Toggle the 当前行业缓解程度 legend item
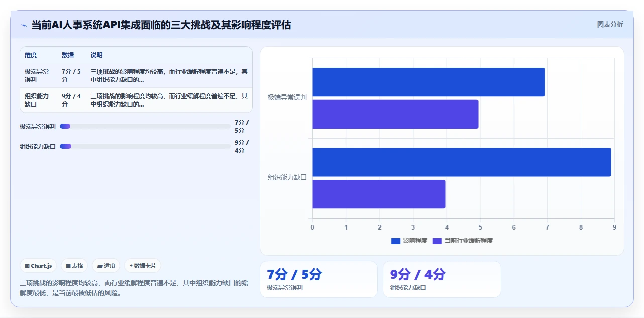 click(x=463, y=241)
